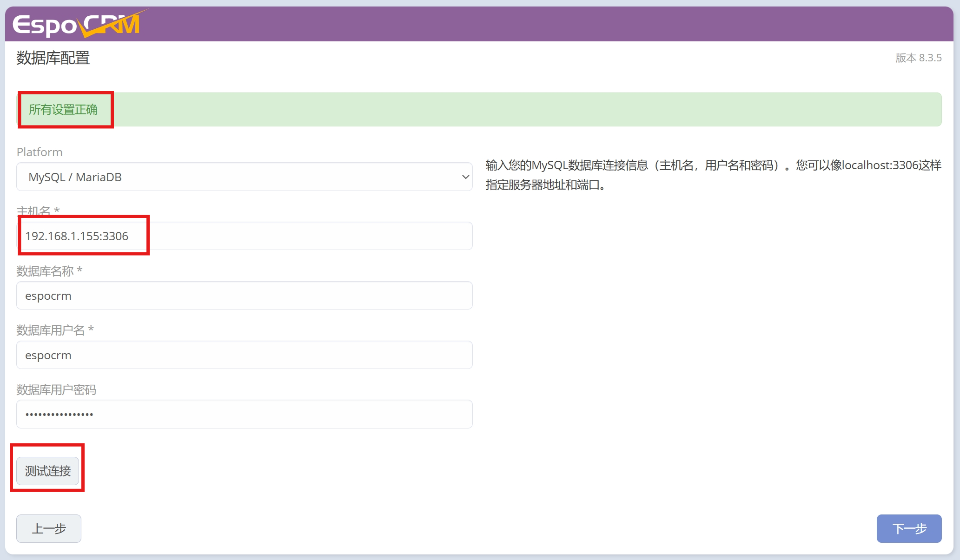The height and width of the screenshot is (560, 960).
Task: Click the 数据库配置 page heading
Action: (53, 58)
